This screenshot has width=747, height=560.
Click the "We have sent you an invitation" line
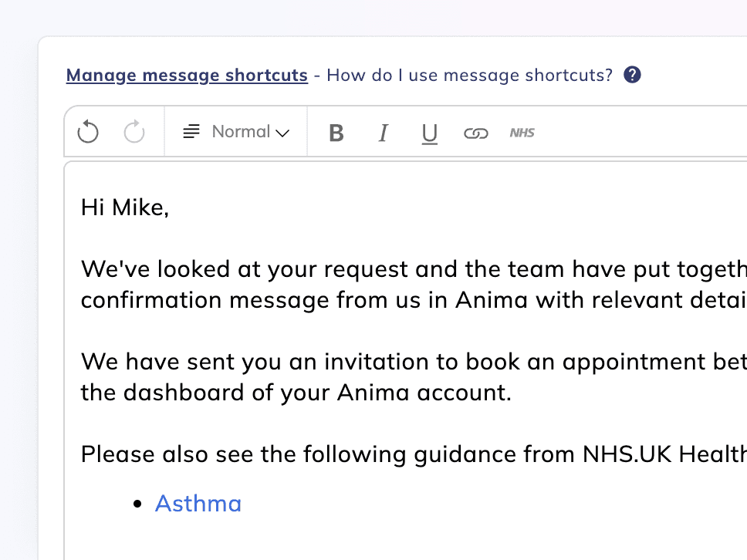pyautogui.click(x=386, y=362)
